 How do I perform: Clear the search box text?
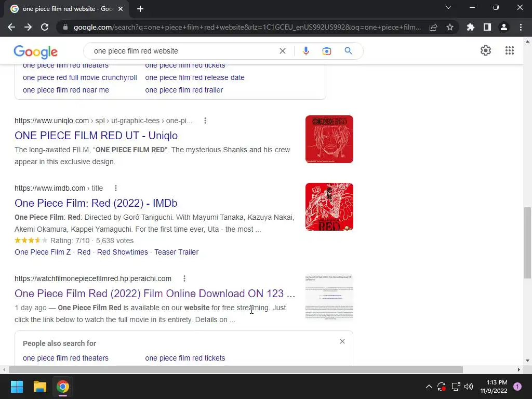point(282,51)
